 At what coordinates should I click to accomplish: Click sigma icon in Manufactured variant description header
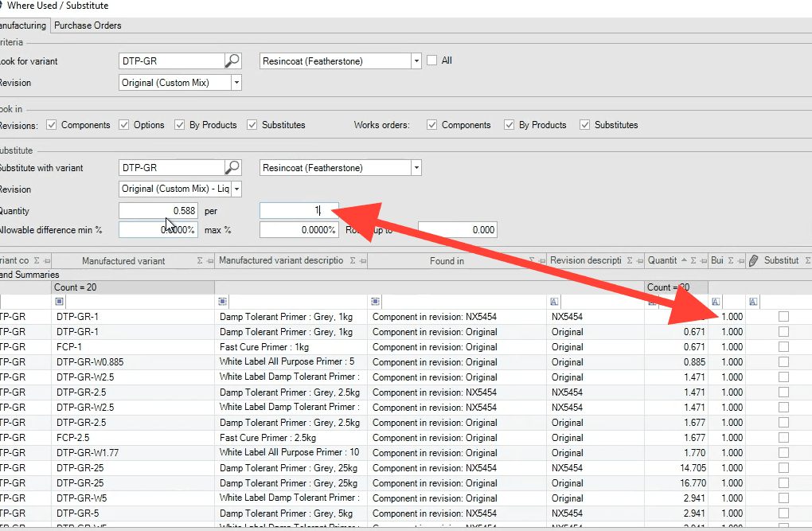353,260
